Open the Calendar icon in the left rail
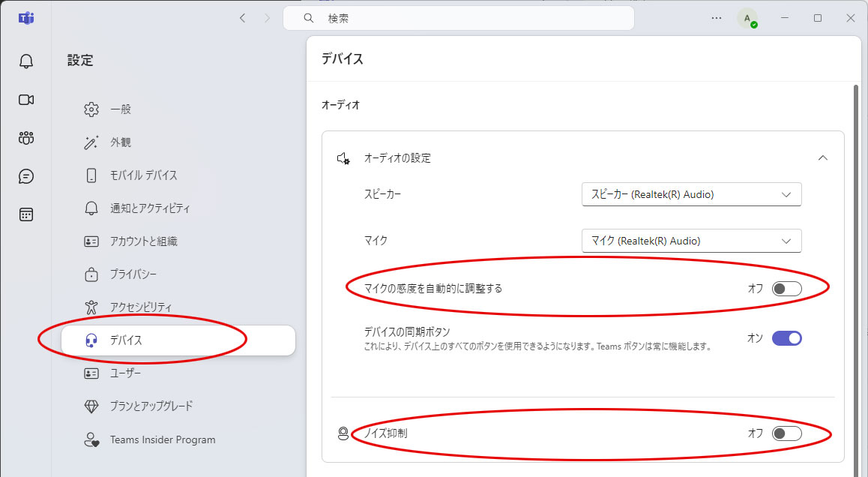The image size is (868, 477). point(25,214)
